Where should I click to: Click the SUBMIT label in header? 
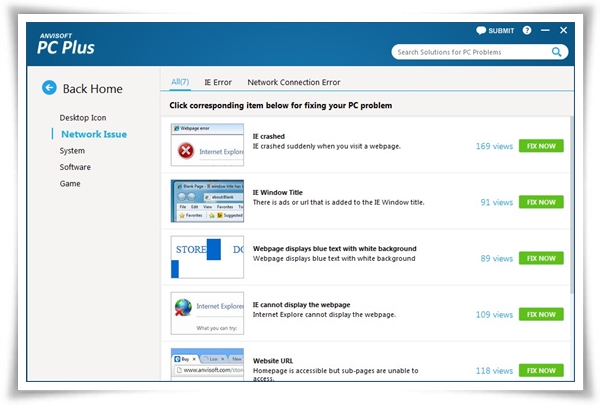pyautogui.click(x=501, y=31)
